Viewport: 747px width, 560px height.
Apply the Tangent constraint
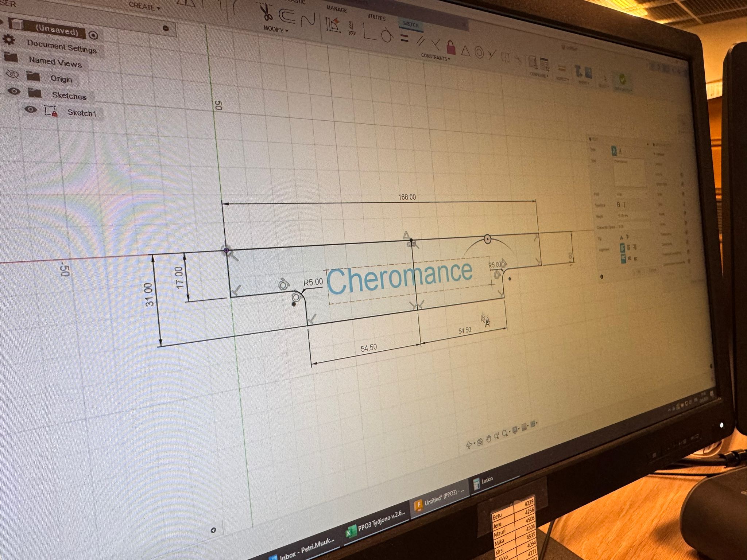(x=388, y=35)
